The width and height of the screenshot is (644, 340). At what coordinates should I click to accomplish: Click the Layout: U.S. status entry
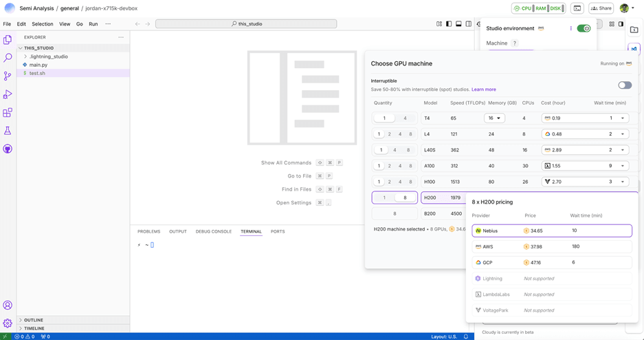pos(444,337)
